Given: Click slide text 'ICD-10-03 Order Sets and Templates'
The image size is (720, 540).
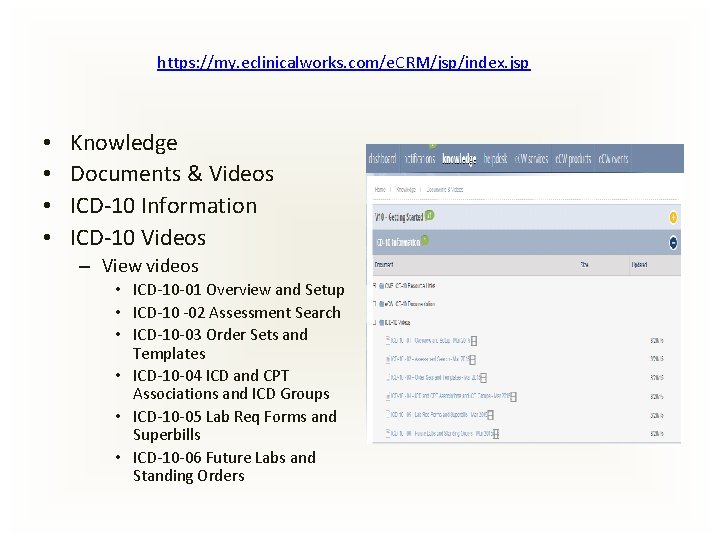Looking at the screenshot, I should [x=220, y=344].
